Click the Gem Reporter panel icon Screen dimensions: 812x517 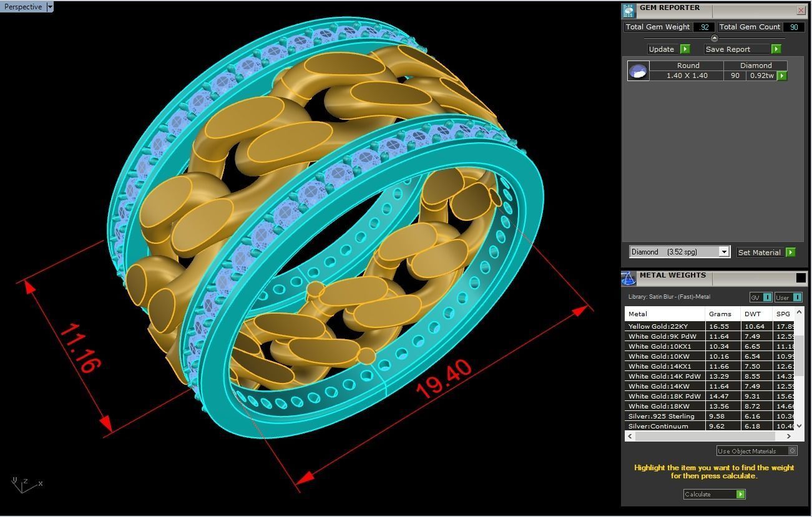coord(629,11)
